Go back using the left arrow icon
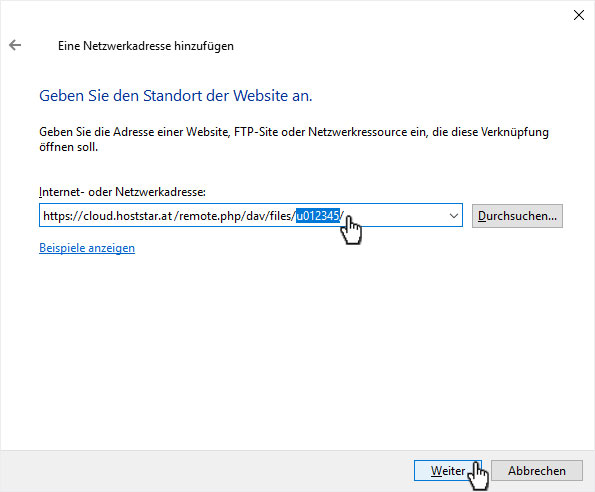The height and width of the screenshot is (492, 595). 15,45
